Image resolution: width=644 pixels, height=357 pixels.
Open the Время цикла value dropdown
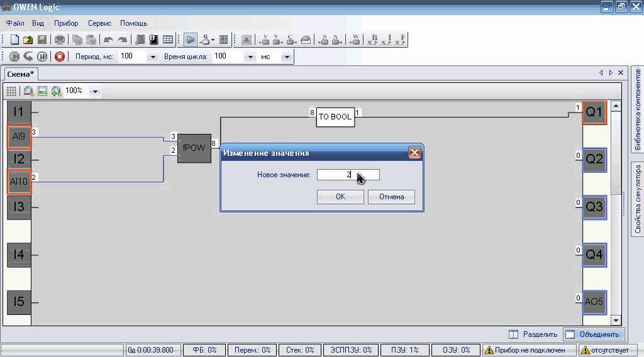250,57
